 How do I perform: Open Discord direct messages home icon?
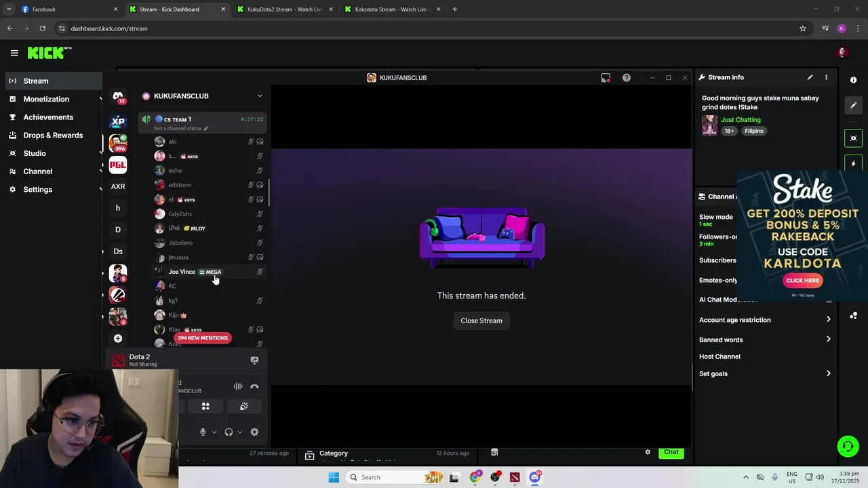[118, 97]
